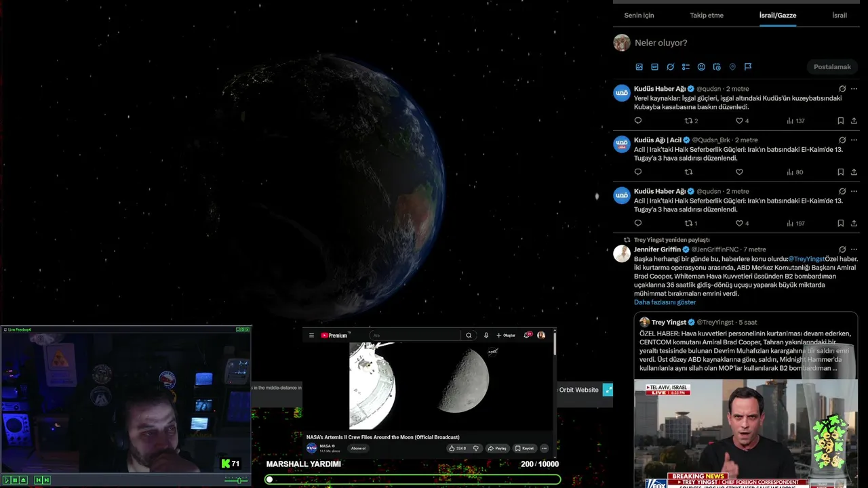Click the MARSHALL YARDIMI progress bar
The image size is (868, 488).
[x=413, y=479]
